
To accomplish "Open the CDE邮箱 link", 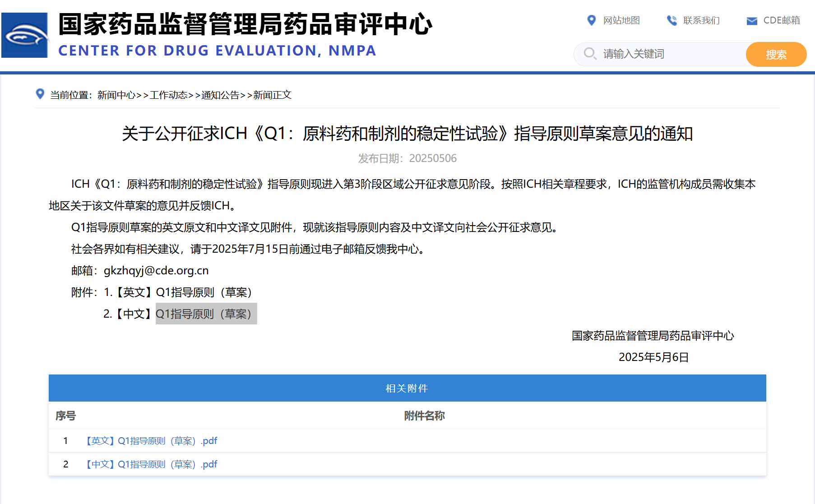I will pyautogui.click(x=782, y=20).
